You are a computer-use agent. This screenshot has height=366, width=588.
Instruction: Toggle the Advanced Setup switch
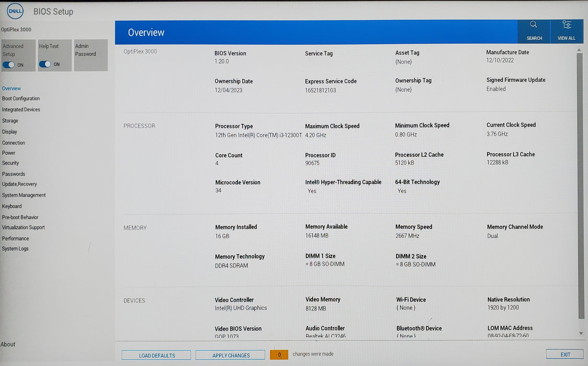[x=8, y=65]
